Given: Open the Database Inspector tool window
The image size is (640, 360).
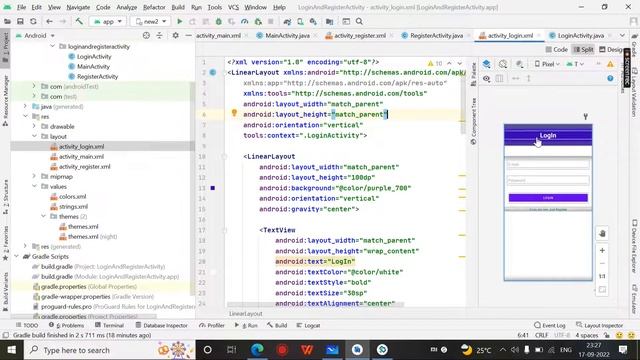Looking at the screenshot, I should click(x=161, y=325).
